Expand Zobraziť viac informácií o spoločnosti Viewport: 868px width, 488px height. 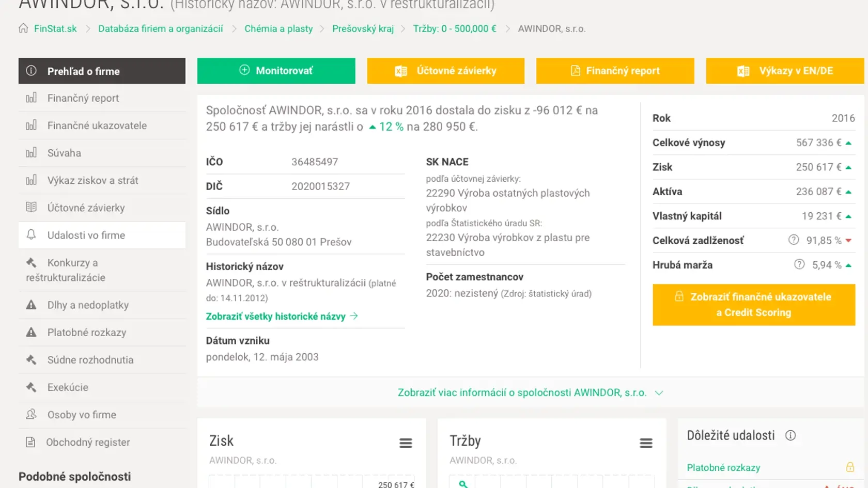pos(530,392)
